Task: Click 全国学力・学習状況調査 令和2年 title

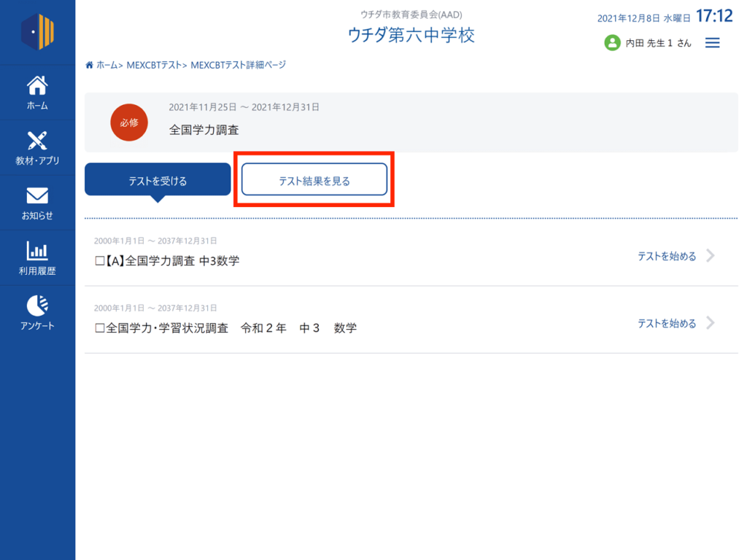Action: tap(226, 328)
